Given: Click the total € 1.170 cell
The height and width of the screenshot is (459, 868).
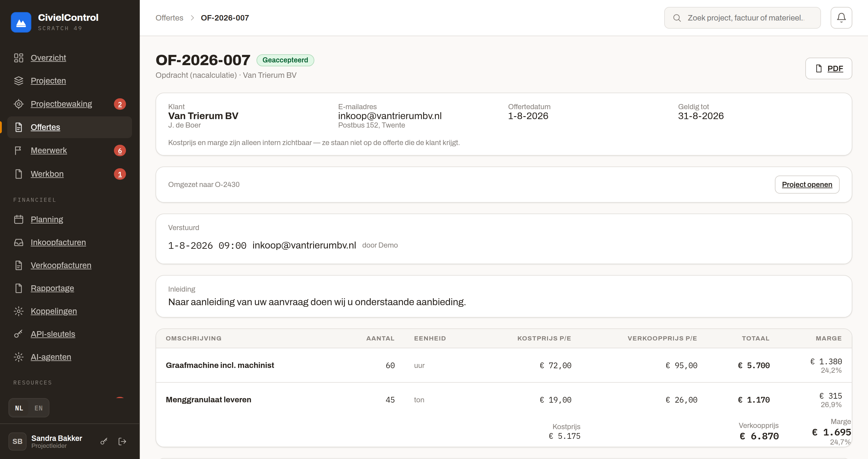Looking at the screenshot, I should (754, 400).
